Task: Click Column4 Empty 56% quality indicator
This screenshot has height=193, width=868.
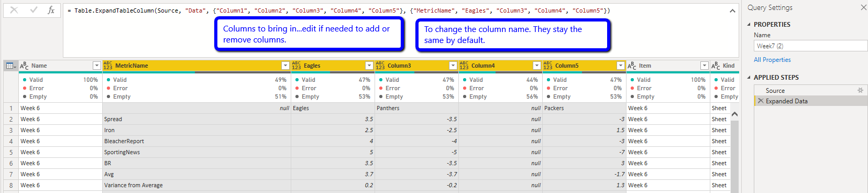Action: 500,97
